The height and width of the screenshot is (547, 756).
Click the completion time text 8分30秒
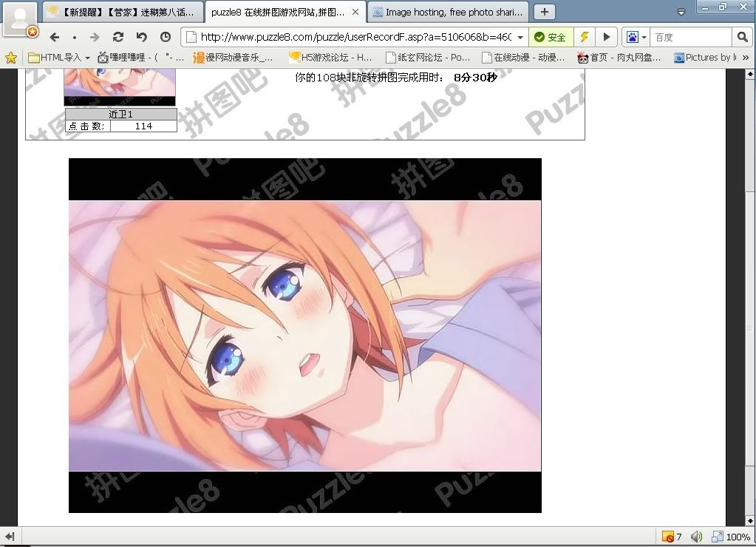pyautogui.click(x=475, y=78)
